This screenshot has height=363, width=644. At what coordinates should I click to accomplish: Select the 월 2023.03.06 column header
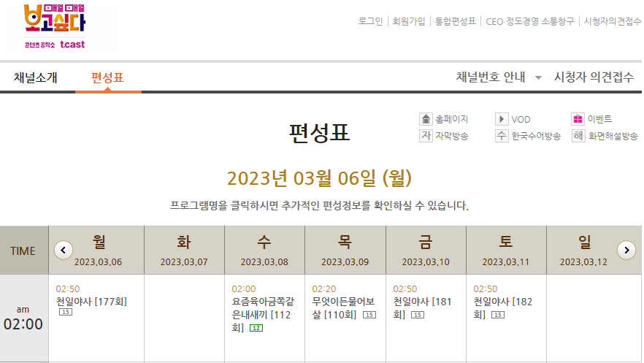[98, 250]
